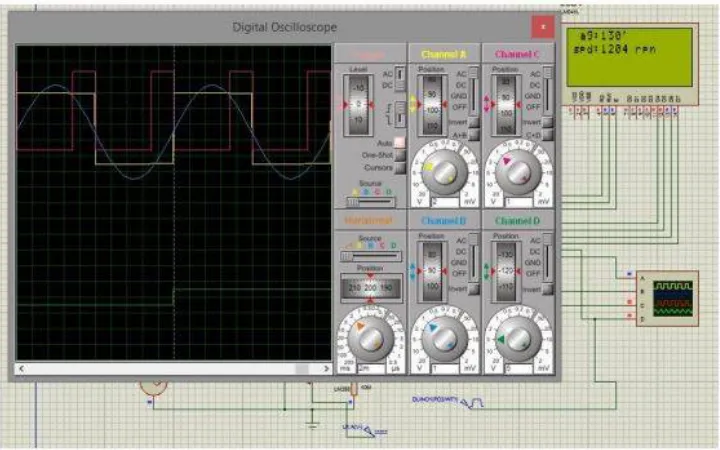Select the green LCD display component
The height and width of the screenshot is (450, 720).
coord(630,64)
